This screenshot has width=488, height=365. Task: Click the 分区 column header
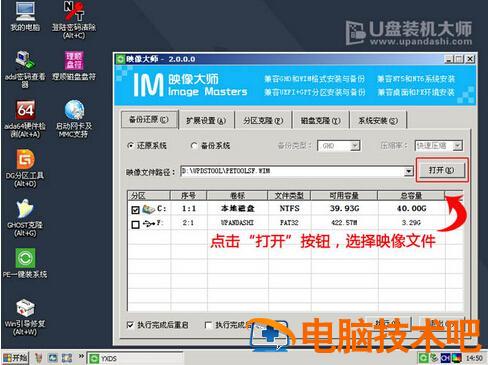pos(149,196)
